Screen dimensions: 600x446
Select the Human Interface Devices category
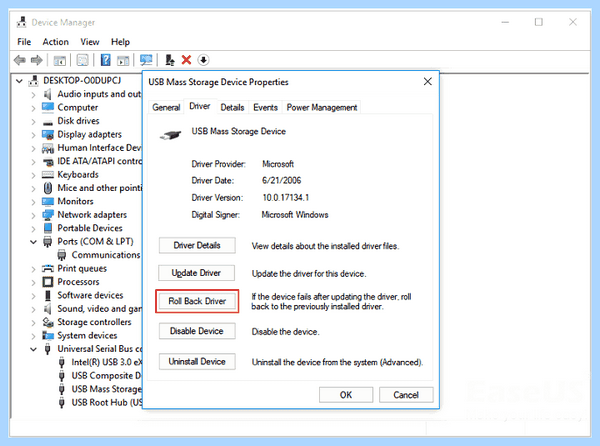99,148
